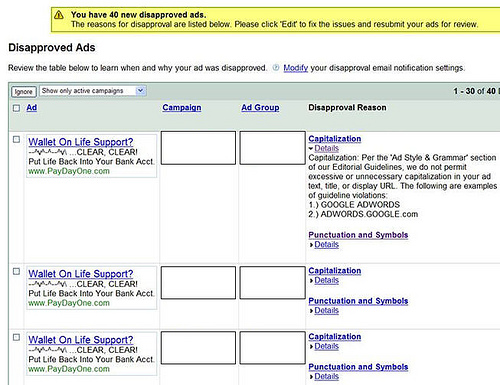Screen dimensions: 500x385
Task: Click first ad line 'Put Life Back Into Your Bank Acct.'
Action: coord(91,162)
